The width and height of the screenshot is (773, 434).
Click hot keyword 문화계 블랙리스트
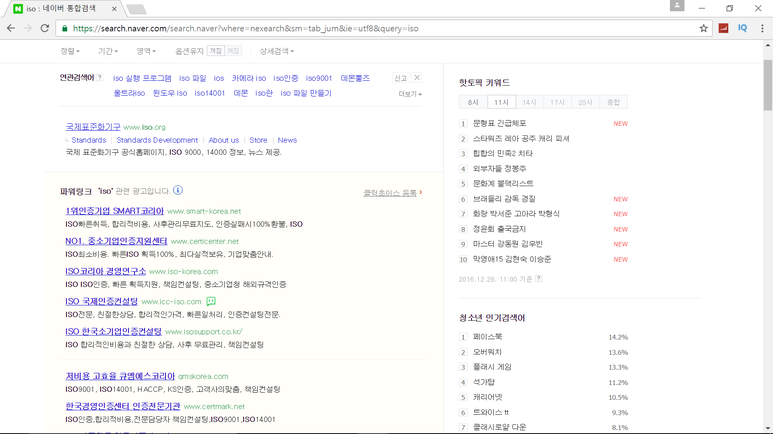(503, 183)
